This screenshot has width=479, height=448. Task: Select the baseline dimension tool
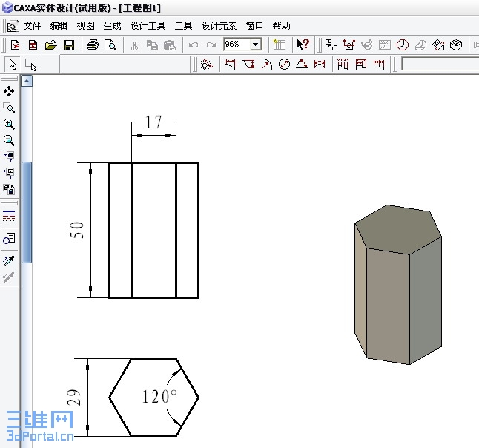[361, 65]
